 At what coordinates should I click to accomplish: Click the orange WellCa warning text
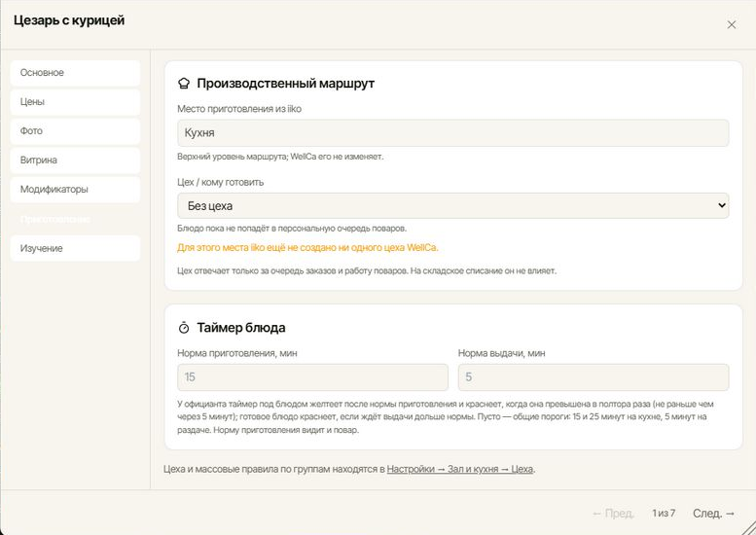307,248
